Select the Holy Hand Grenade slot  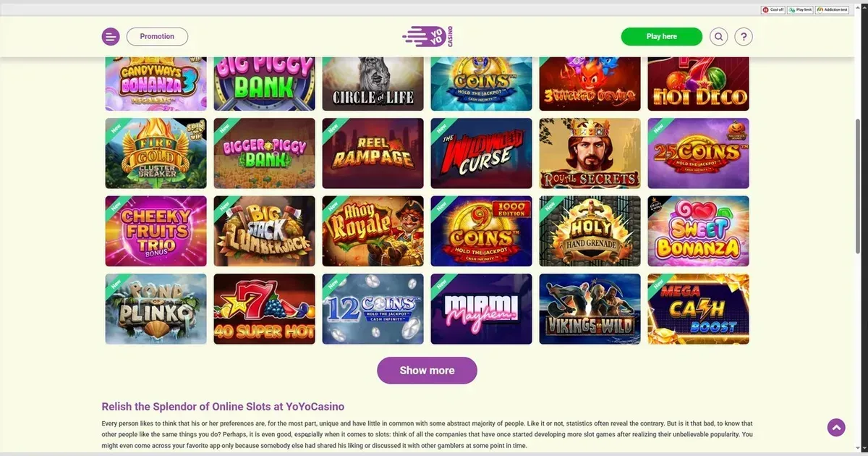coord(590,231)
